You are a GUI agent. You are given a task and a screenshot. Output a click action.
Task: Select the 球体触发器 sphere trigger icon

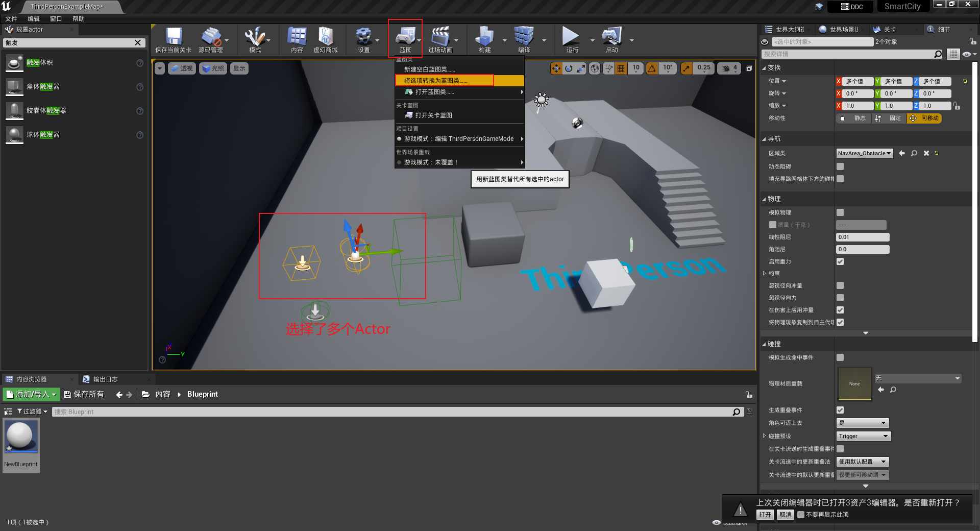pyautogui.click(x=14, y=134)
